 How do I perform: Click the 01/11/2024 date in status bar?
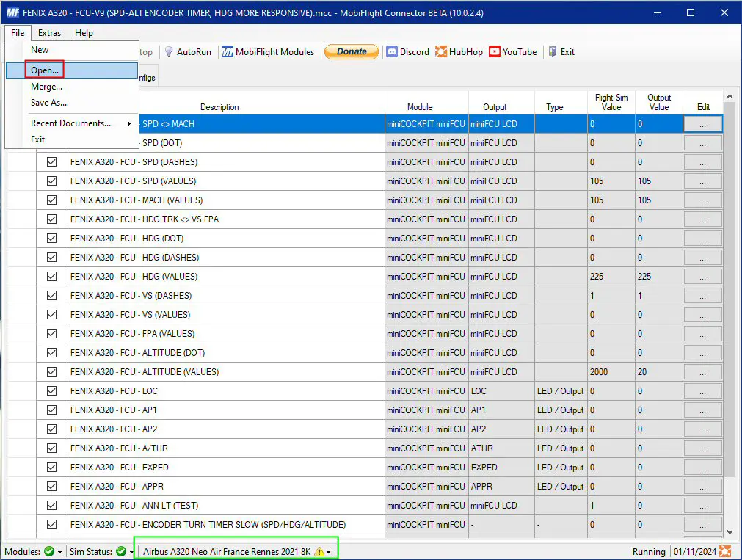695,552
